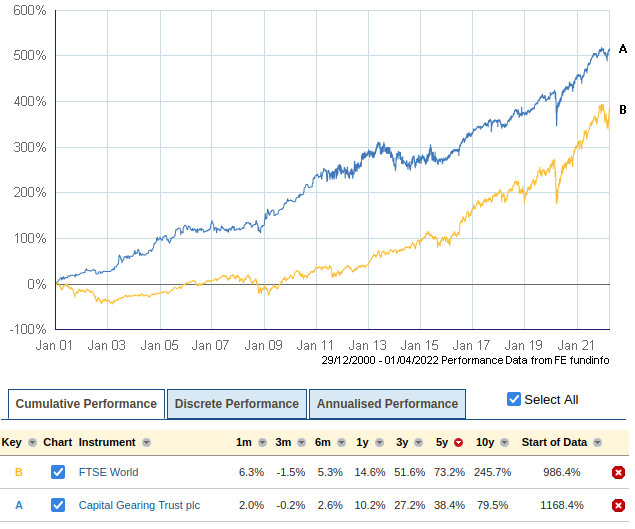This screenshot has width=635, height=529.
Task: Click sort icon next to Key column
Action: pos(33,443)
